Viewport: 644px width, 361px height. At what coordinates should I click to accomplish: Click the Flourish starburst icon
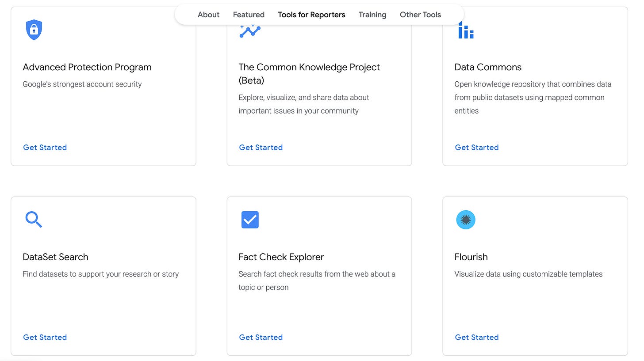coord(466,220)
